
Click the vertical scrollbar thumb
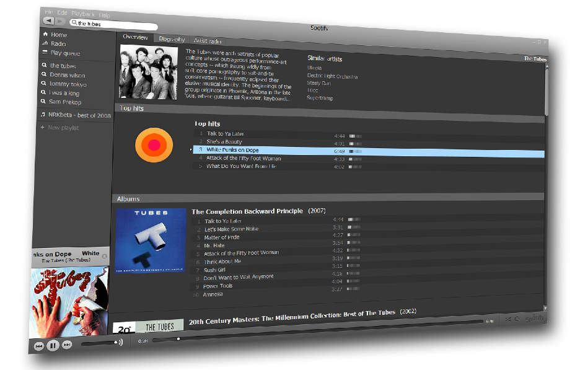coord(546,92)
